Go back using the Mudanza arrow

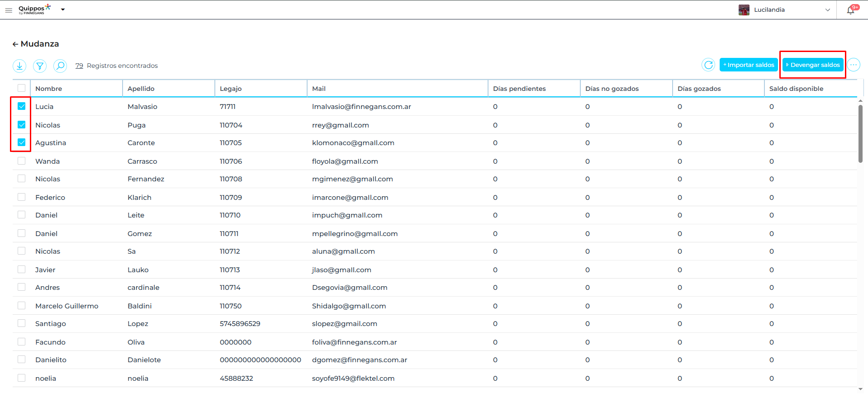coord(15,44)
